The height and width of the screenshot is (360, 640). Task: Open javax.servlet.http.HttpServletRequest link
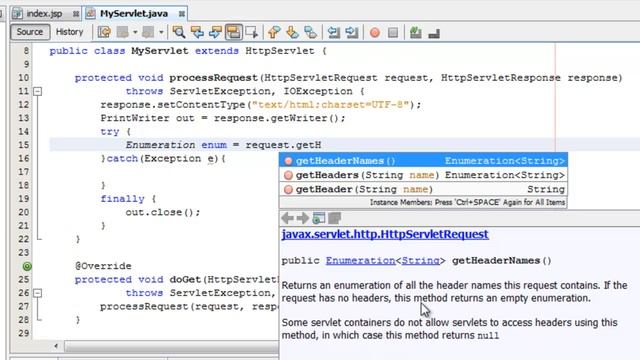click(x=385, y=234)
